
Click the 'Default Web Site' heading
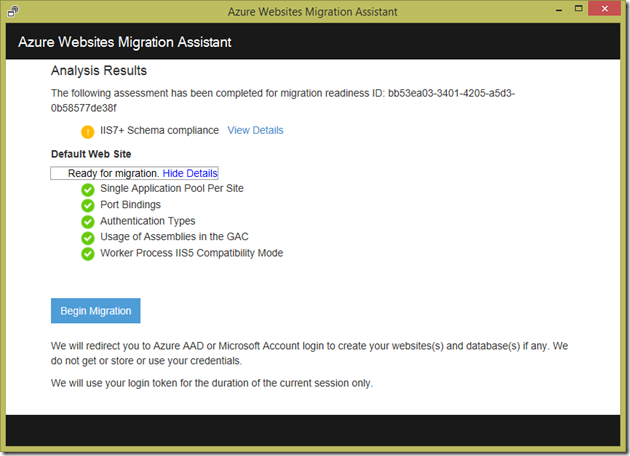(x=91, y=154)
